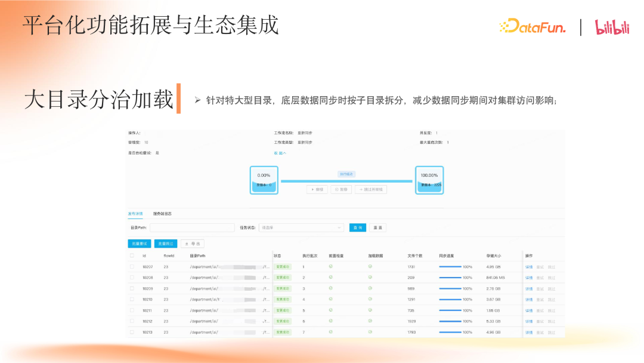Click the 同步进度 column header

(x=446, y=256)
